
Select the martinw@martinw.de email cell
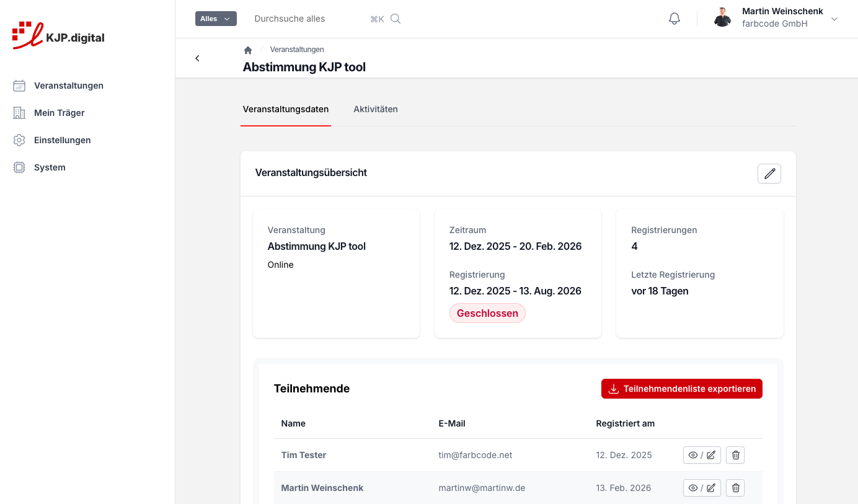(x=482, y=488)
